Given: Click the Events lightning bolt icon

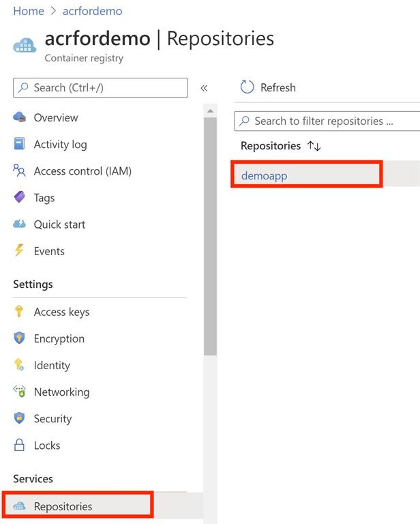Looking at the screenshot, I should click(19, 250).
